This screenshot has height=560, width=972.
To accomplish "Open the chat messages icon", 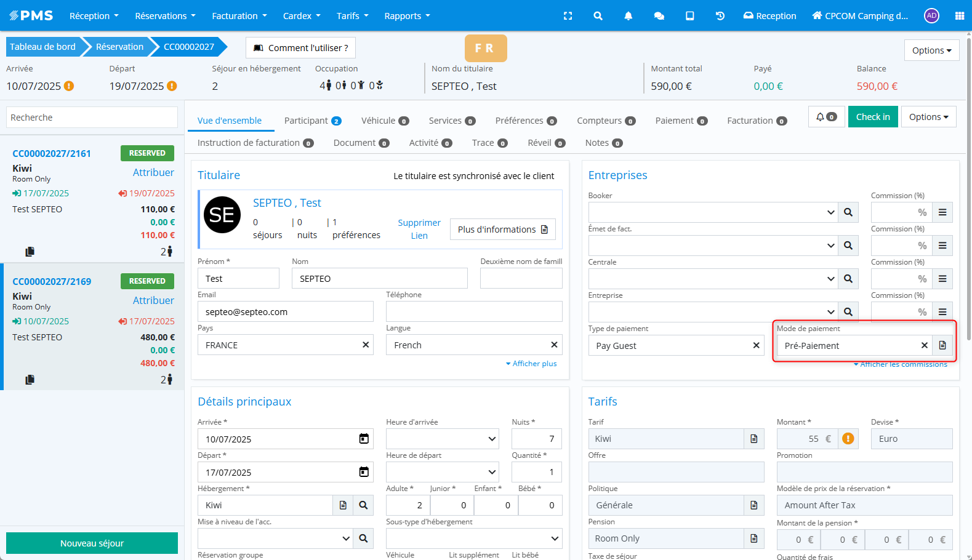I will (659, 16).
